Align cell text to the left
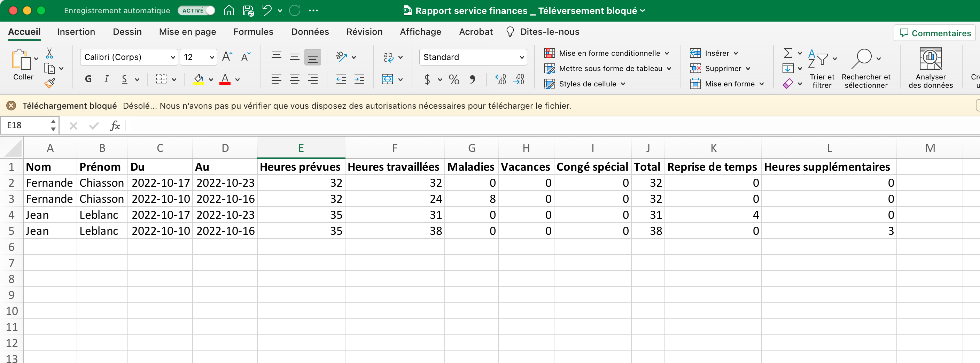This screenshot has height=363, width=980. coord(277,79)
